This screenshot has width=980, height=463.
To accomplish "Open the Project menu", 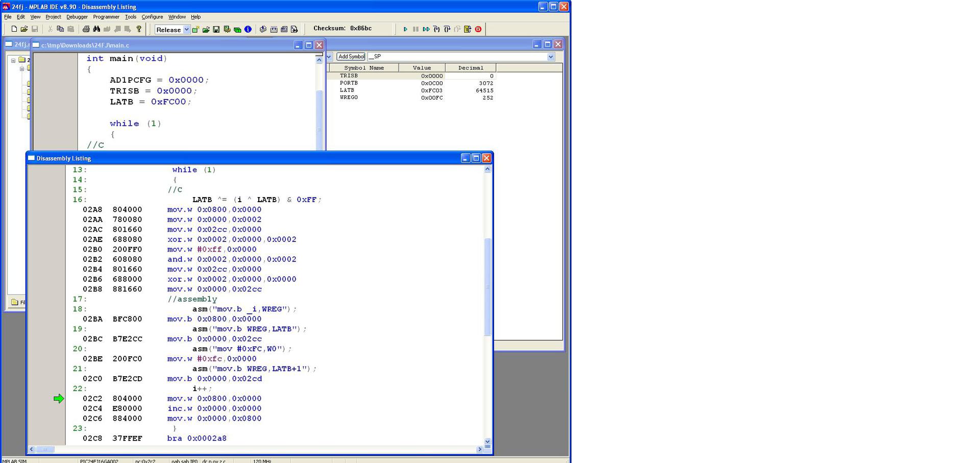I will click(53, 17).
